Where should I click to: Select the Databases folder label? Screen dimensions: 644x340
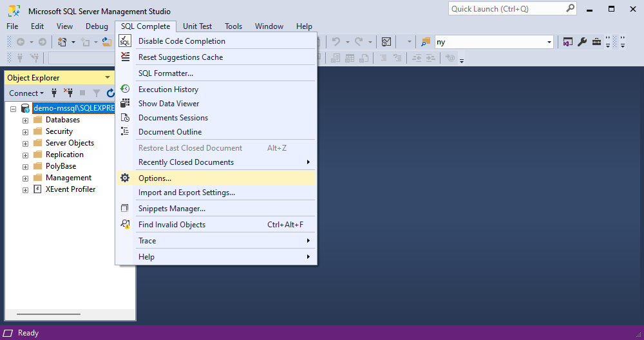tap(62, 120)
